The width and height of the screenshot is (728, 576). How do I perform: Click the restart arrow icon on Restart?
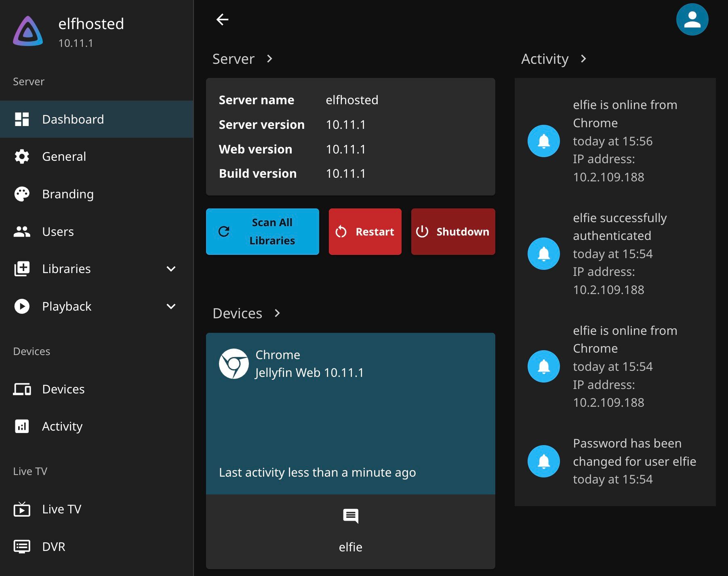click(341, 231)
